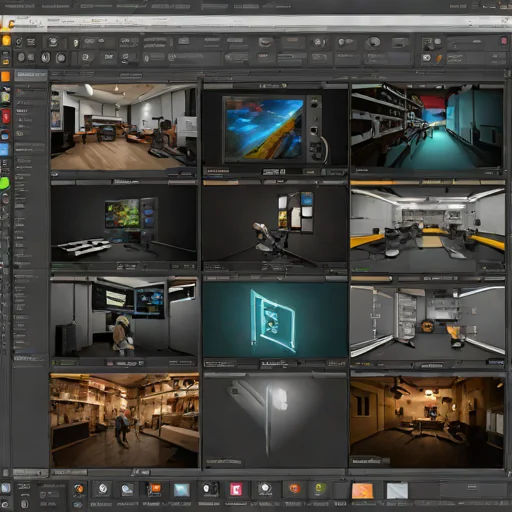The width and height of the screenshot is (512, 512).
Task: Select the pale green icon in left sidebar
Action: point(5,97)
